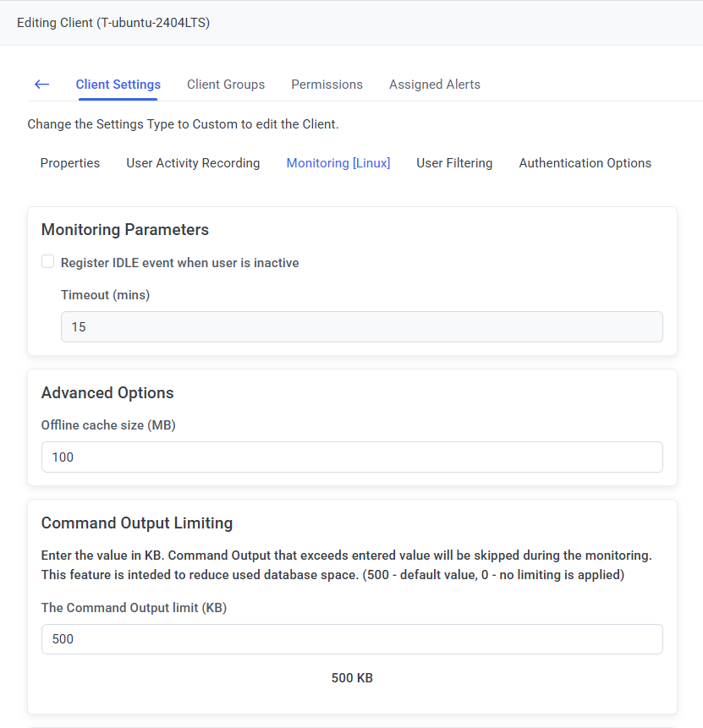Image resolution: width=703 pixels, height=728 pixels.
Task: Open User Activity Recording settings
Action: (193, 163)
